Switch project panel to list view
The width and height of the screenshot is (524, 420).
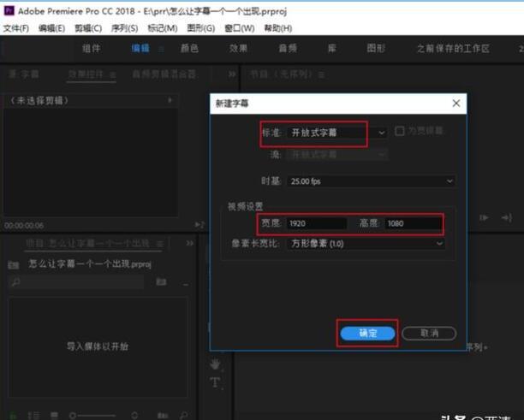tap(33, 416)
